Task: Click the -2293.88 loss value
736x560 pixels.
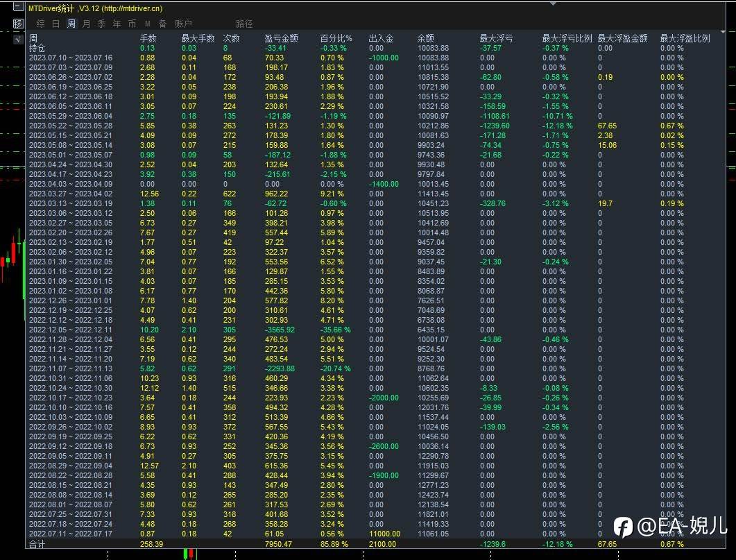Action: [x=280, y=368]
